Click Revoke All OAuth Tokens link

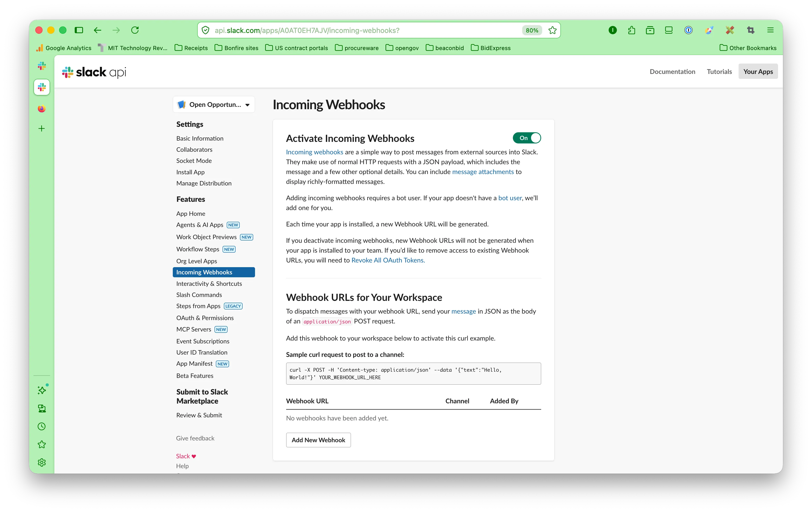tap(388, 260)
